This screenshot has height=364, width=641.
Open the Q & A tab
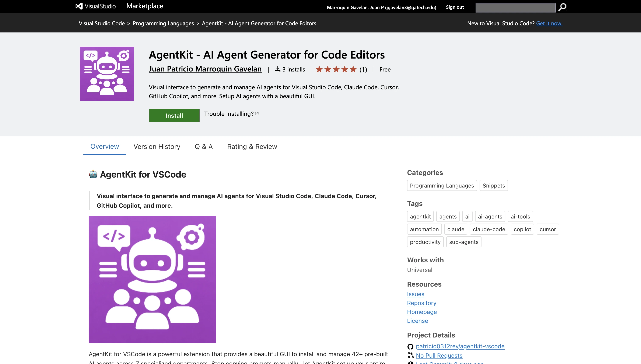(x=204, y=147)
